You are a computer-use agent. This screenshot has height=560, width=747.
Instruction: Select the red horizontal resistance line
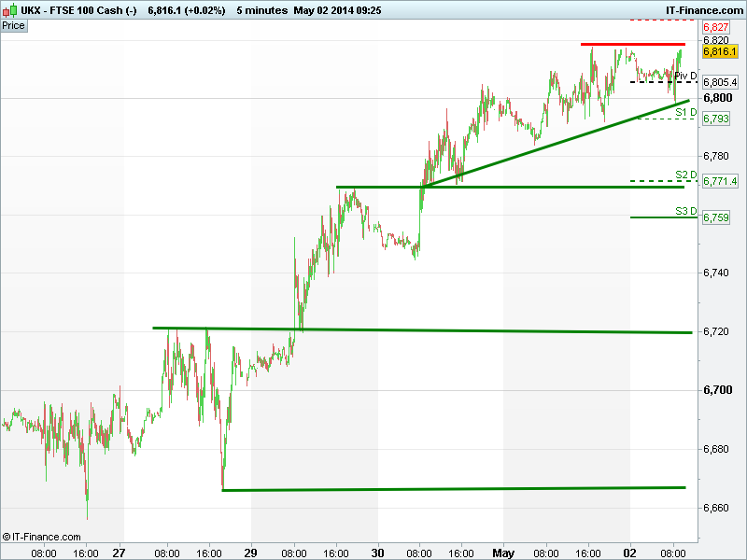633,44
